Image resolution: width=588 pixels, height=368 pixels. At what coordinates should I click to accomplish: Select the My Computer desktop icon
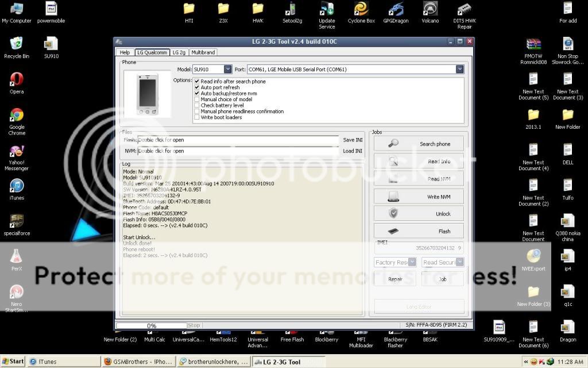(17, 13)
